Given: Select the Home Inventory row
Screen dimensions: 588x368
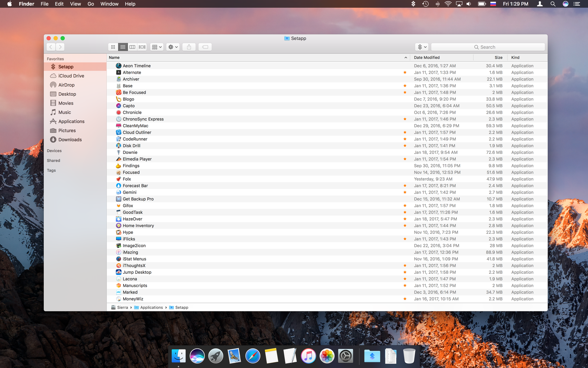Looking at the screenshot, I should tap(327, 226).
